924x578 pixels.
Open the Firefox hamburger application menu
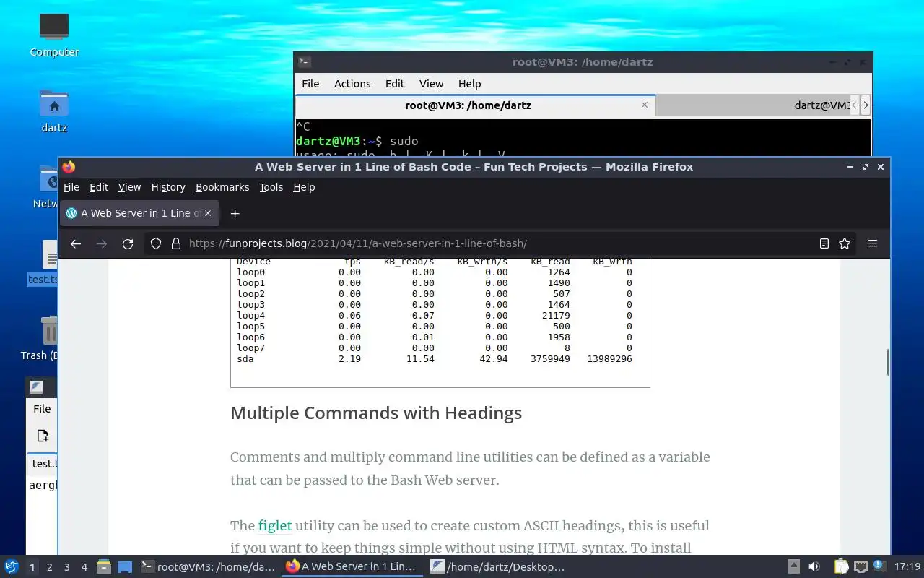tap(873, 244)
